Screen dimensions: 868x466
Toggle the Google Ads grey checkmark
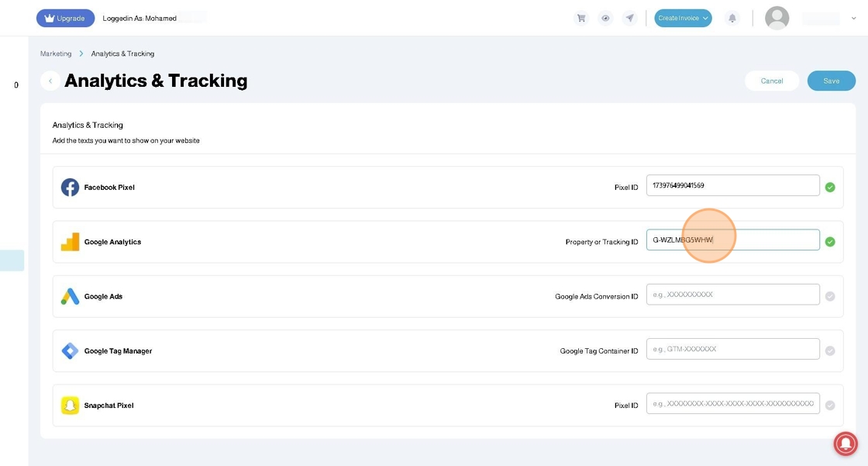[830, 296]
